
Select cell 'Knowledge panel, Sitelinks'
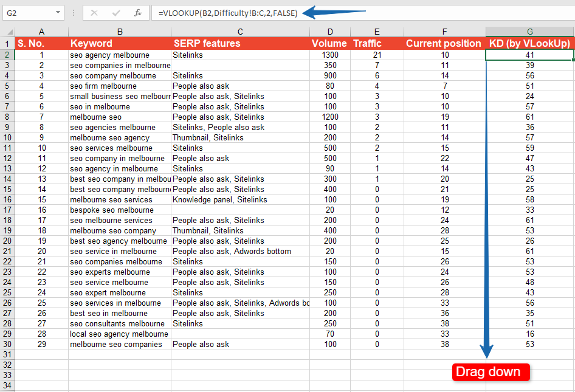coord(240,199)
